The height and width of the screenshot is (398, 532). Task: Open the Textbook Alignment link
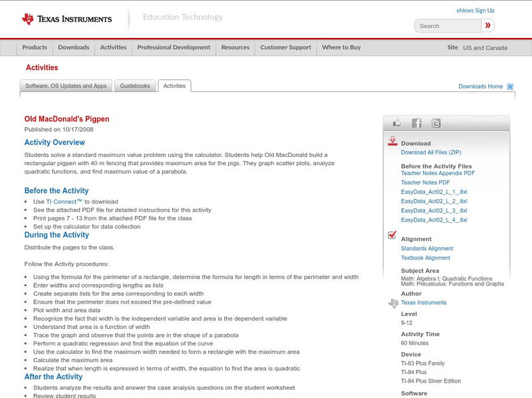426,258
